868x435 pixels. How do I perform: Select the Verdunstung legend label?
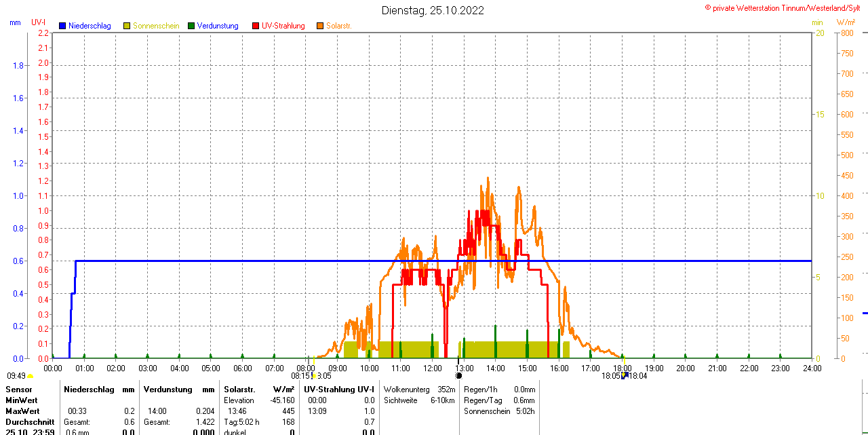click(218, 26)
